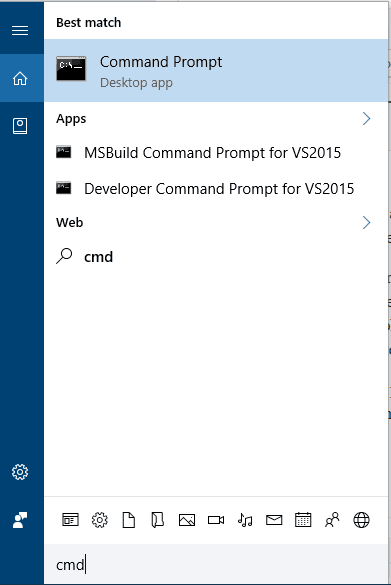This screenshot has width=391, height=585.
Task: Expand the Apps results chevron
Action: [x=367, y=119]
